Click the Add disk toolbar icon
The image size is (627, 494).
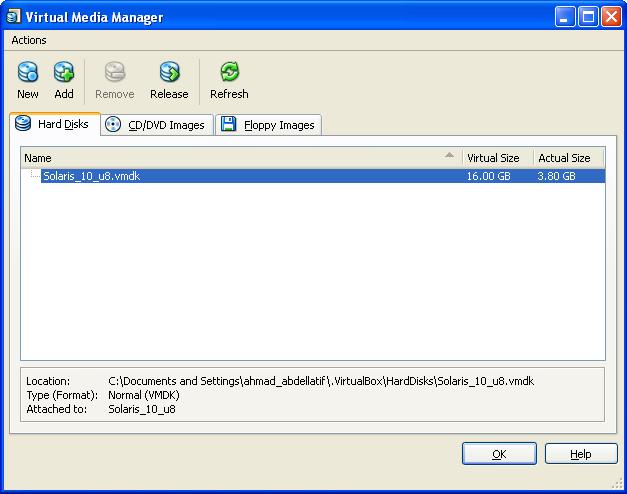64,72
